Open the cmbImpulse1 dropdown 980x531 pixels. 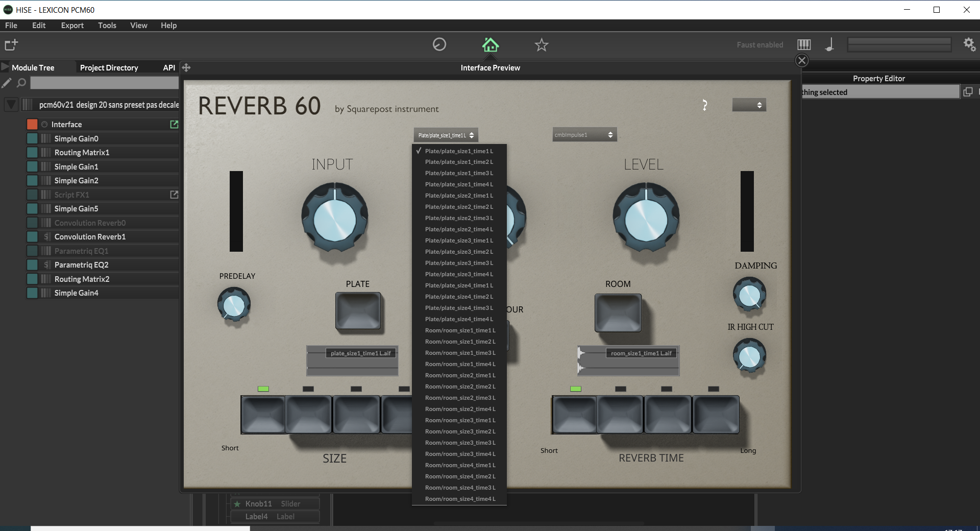click(x=584, y=135)
